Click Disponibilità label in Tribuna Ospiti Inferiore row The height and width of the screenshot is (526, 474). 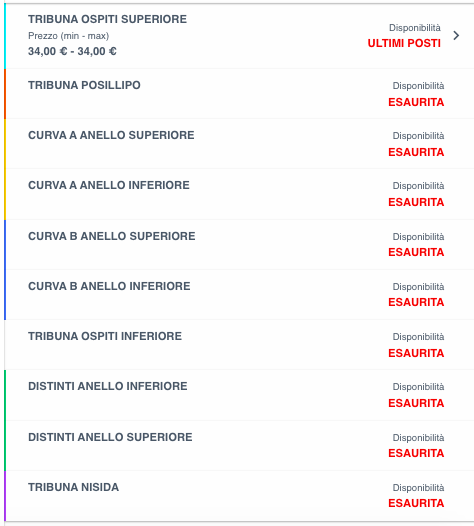click(418, 337)
